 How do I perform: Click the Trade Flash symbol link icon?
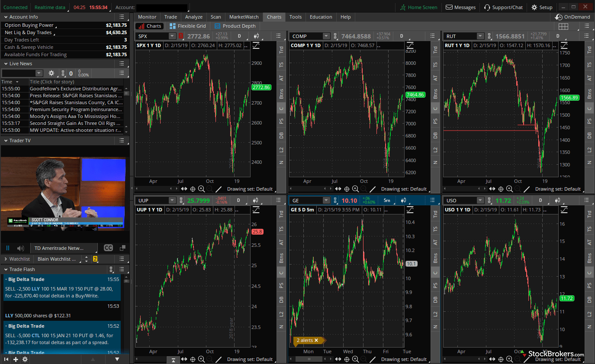click(111, 269)
